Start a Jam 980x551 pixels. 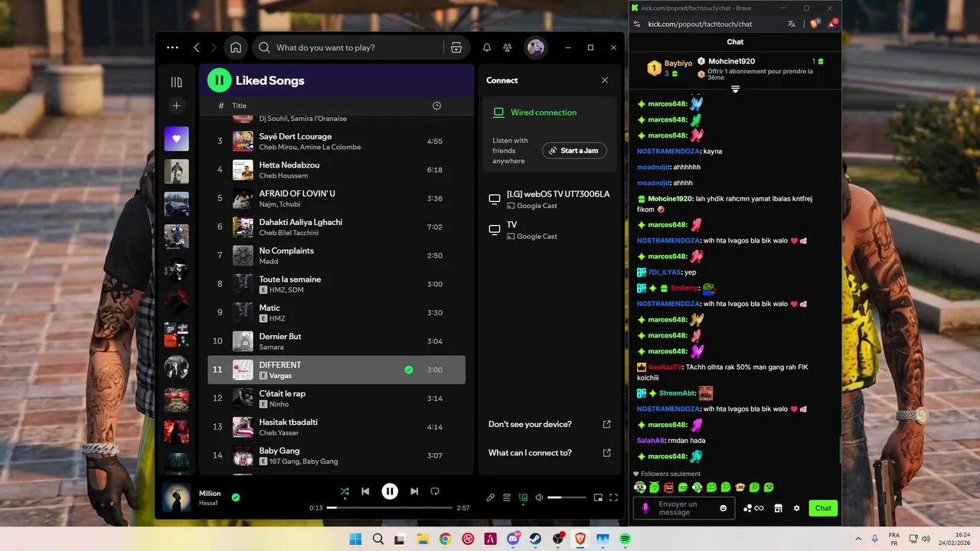pyautogui.click(x=574, y=151)
